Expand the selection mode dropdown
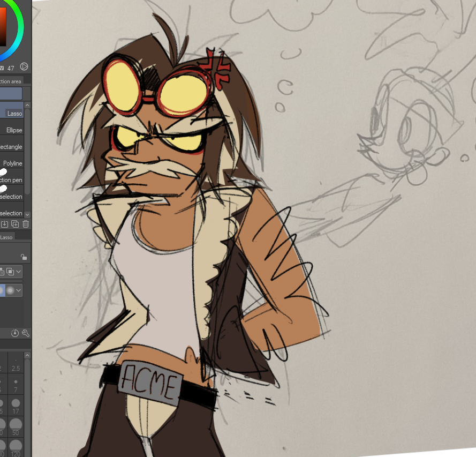The image size is (476, 457). (x=19, y=272)
